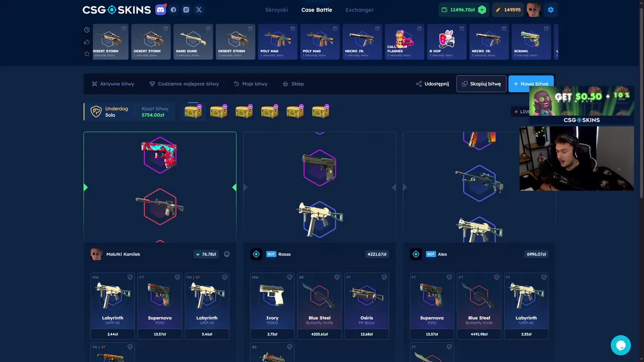Screen dimensions: 644x362
Task: Click Alex bot crosshair avatar
Action: point(416,254)
